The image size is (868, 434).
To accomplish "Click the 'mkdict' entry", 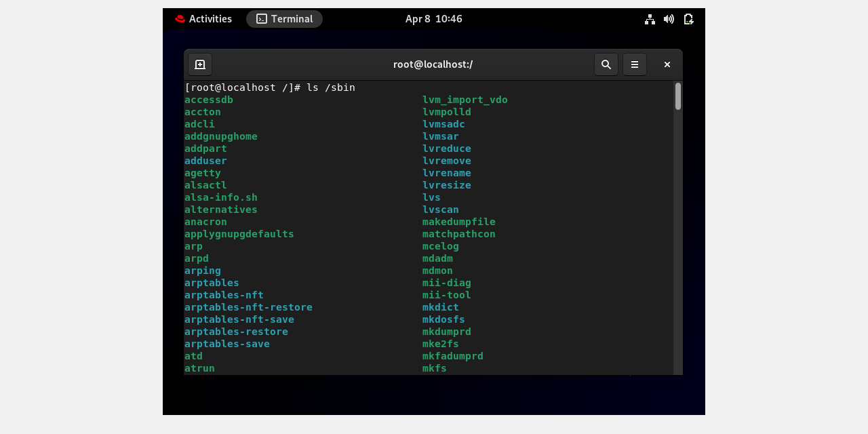I will (x=441, y=307).
